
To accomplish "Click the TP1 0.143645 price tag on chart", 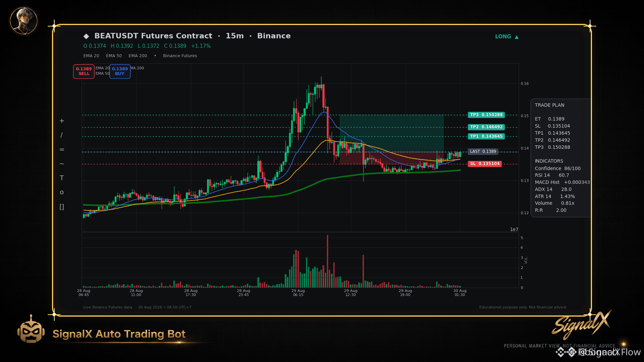I will [x=486, y=136].
